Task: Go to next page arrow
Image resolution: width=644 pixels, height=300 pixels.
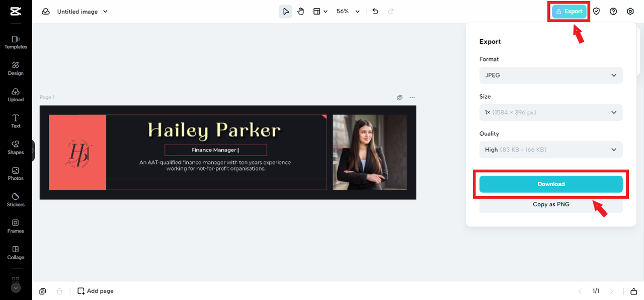Action: click(x=612, y=291)
